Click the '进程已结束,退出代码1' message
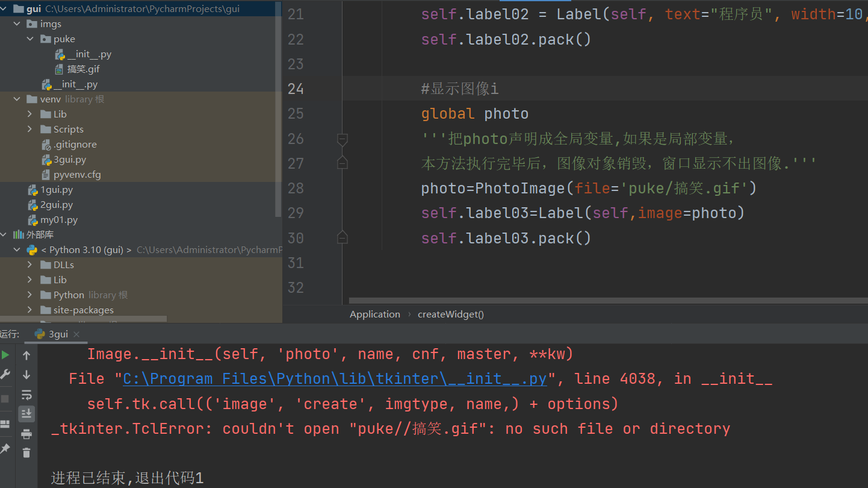This screenshot has width=868, height=488. point(128,478)
